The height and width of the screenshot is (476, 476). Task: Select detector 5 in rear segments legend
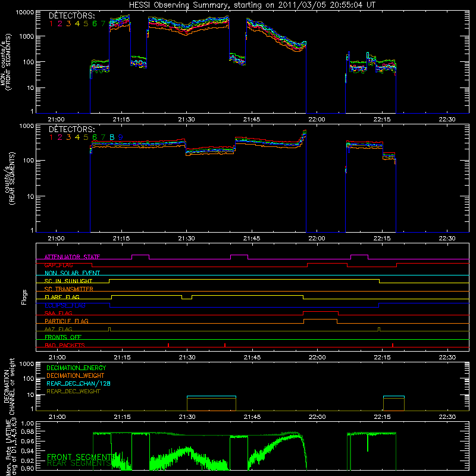click(x=86, y=137)
